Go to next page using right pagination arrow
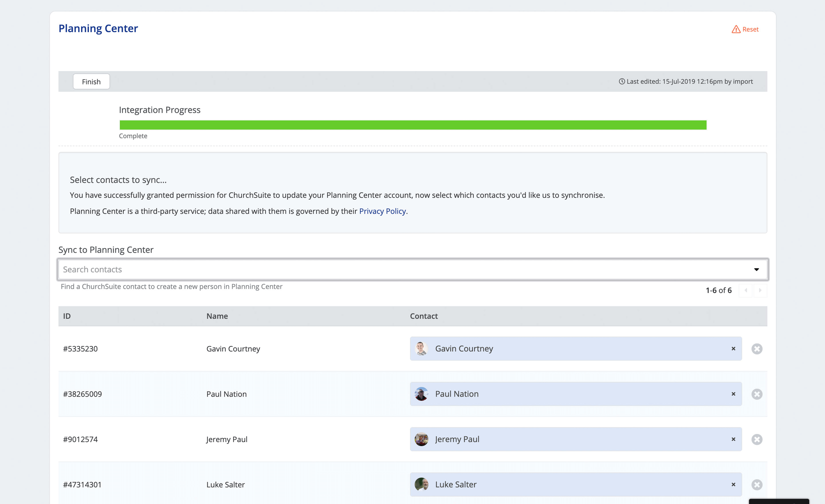 pyautogui.click(x=760, y=290)
